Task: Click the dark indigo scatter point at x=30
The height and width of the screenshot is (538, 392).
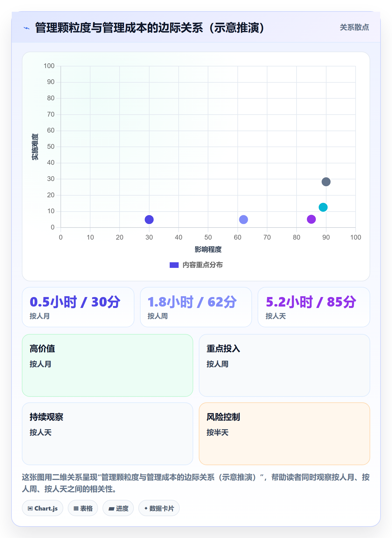Action: pyautogui.click(x=149, y=219)
